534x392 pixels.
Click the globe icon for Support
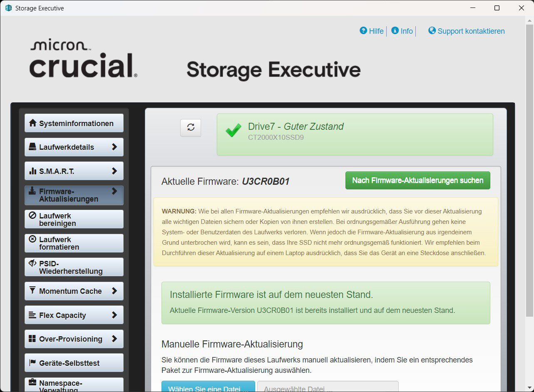coord(432,31)
